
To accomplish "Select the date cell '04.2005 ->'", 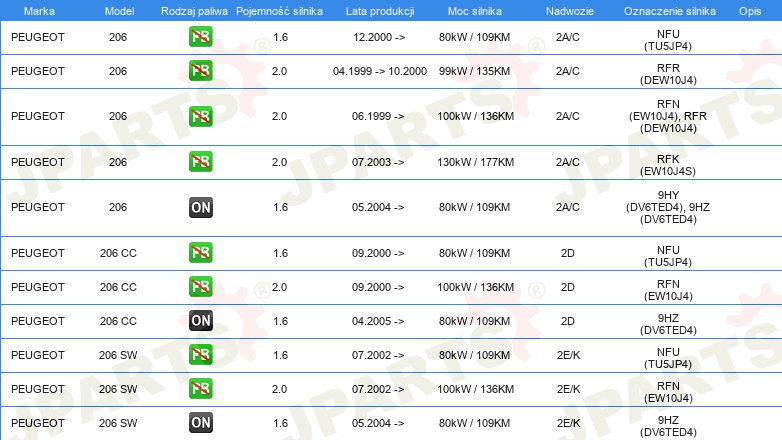I will tap(378, 321).
